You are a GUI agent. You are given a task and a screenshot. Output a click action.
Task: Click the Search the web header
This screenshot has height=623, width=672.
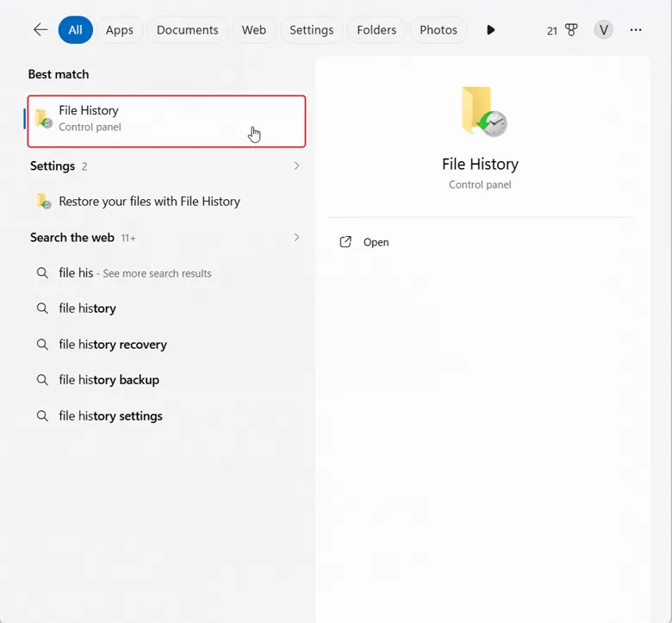(x=72, y=238)
